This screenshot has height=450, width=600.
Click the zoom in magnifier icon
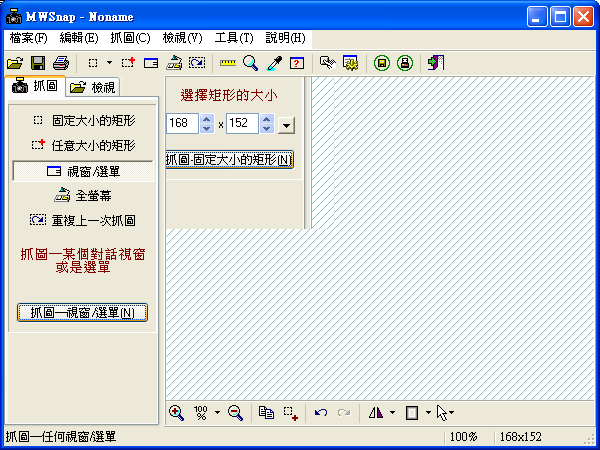coord(176,413)
